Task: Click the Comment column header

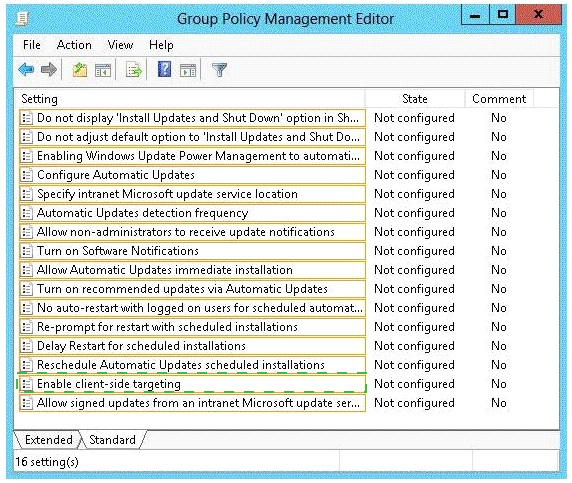Action: 499,99
